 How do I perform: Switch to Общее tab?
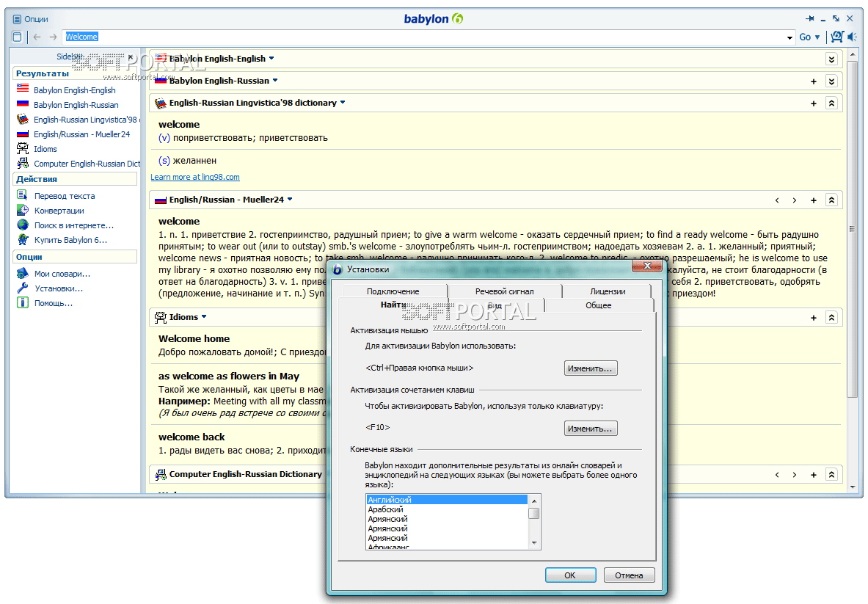[x=599, y=305]
